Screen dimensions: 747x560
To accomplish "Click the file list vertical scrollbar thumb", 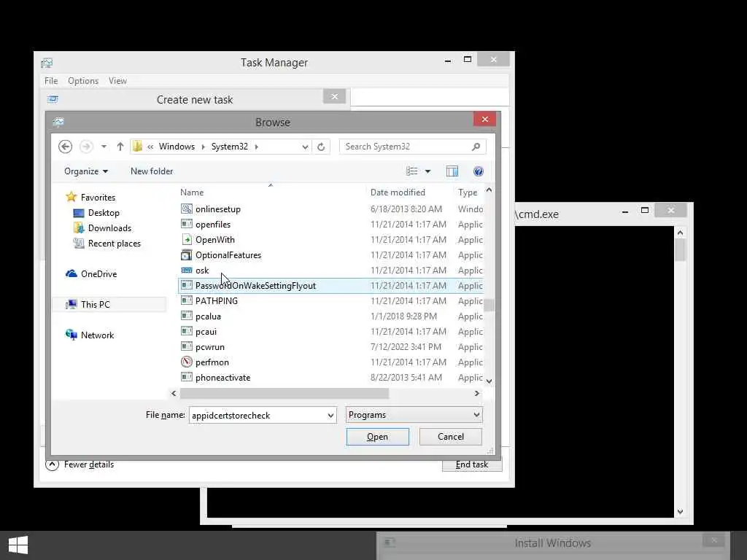I will 489,304.
